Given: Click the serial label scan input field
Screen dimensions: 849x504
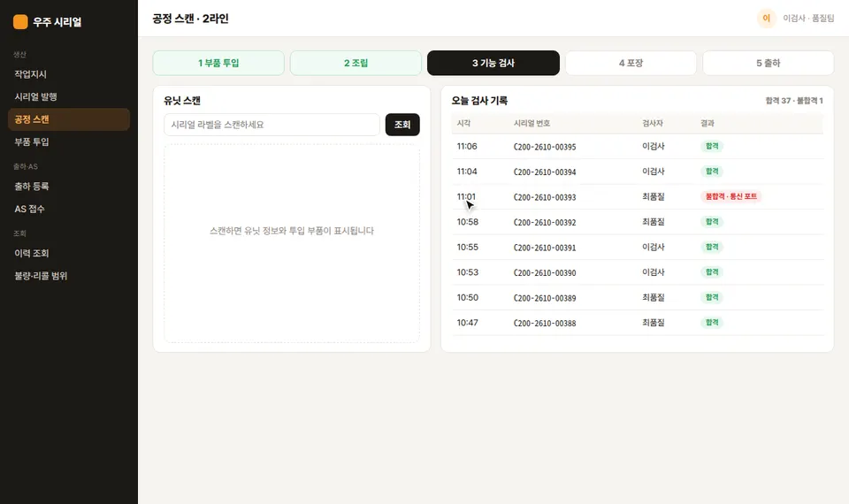Looking at the screenshot, I should [272, 125].
